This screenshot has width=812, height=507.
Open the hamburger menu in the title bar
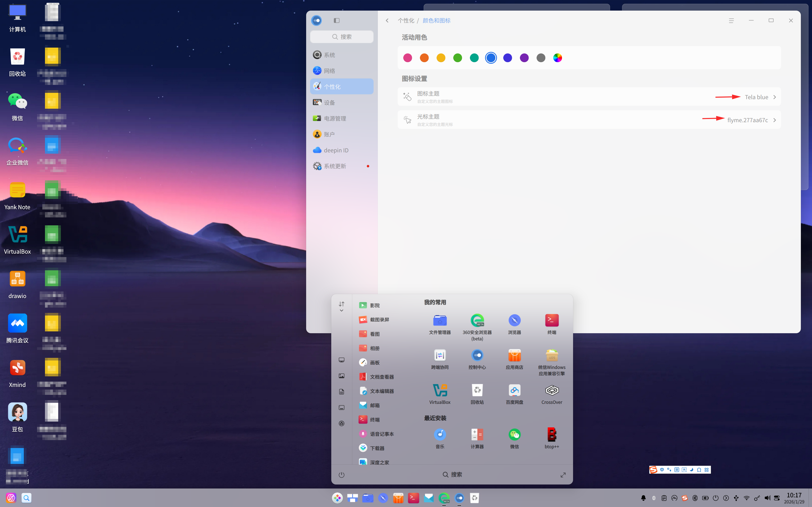[x=731, y=20]
